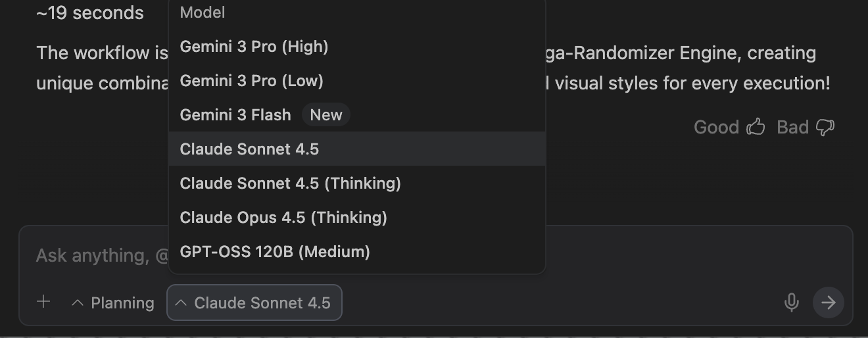Viewport: 868px width, 338px height.
Task: Choose Claude Opus 4.5 (Thinking) model
Action: 283,218
